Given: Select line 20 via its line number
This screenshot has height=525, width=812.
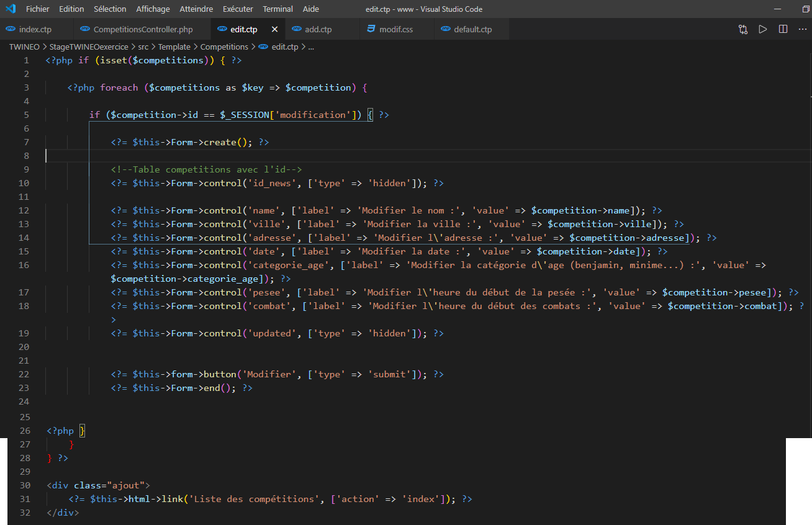Looking at the screenshot, I should 24,347.
